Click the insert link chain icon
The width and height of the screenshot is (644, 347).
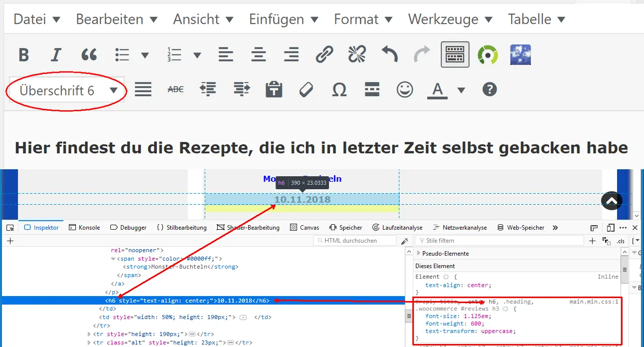324,54
